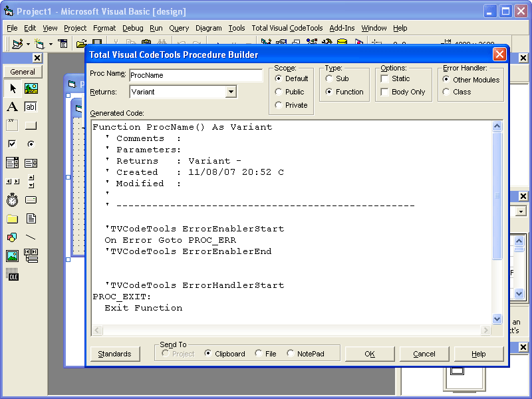Image resolution: width=532 pixels, height=399 pixels.
Task: Select the Frame control in the toolbox
Action: pos(13,126)
